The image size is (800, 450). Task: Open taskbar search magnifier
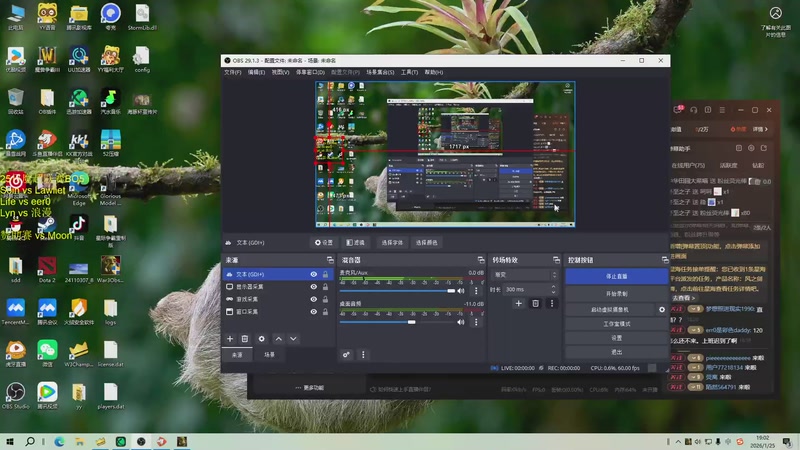[x=30, y=441]
